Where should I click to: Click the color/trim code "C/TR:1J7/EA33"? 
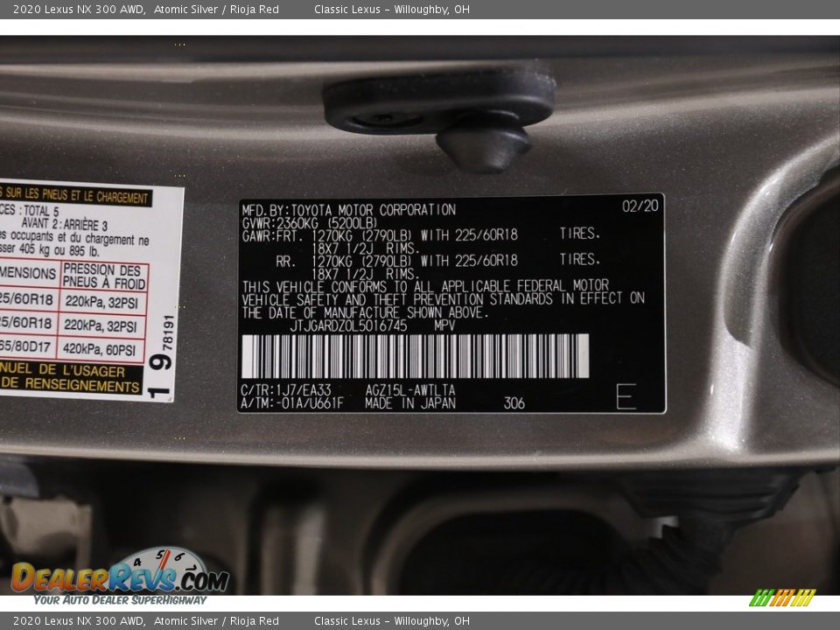[x=285, y=390]
